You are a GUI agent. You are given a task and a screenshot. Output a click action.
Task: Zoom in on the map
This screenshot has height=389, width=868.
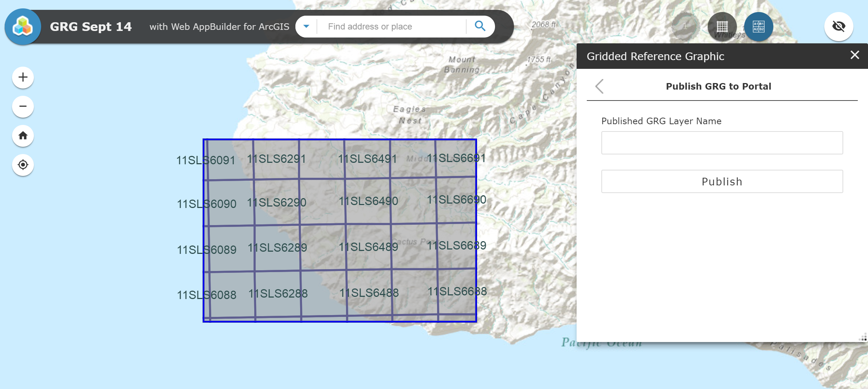(x=23, y=77)
